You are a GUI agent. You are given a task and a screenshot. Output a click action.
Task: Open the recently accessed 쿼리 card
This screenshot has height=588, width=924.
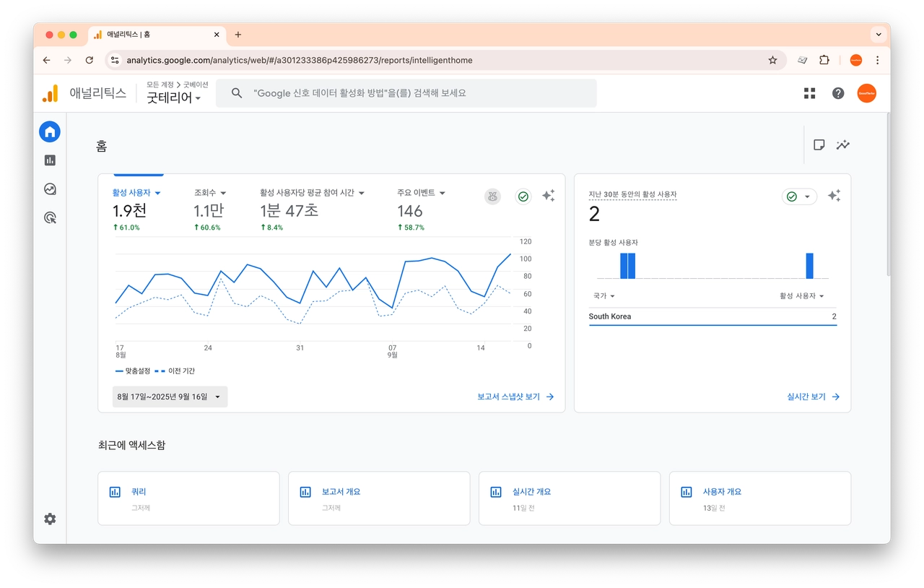(x=188, y=498)
